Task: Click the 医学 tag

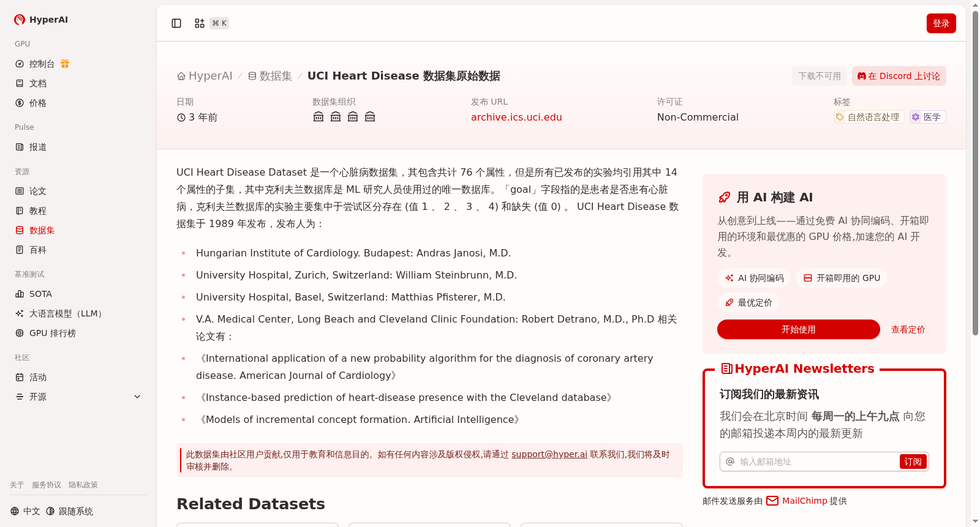Action: (x=927, y=117)
